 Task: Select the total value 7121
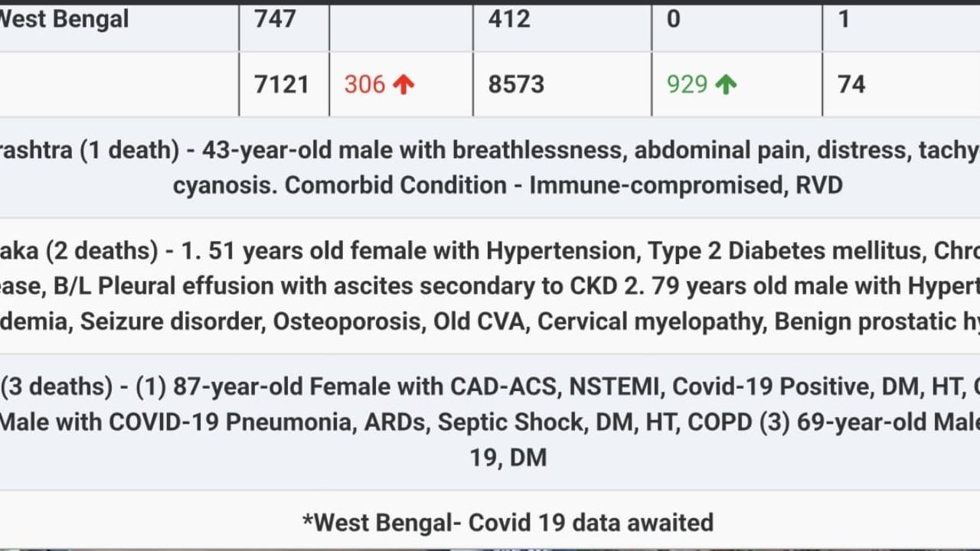pos(282,84)
